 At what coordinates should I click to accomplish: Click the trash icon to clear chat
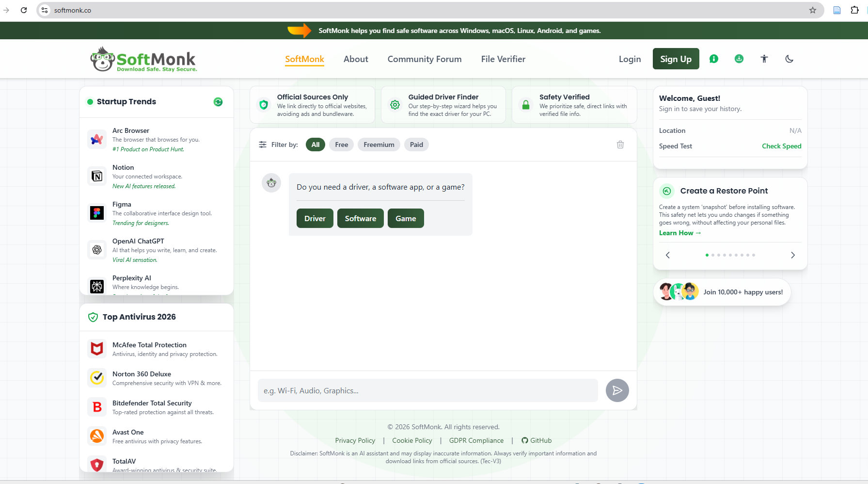620,145
